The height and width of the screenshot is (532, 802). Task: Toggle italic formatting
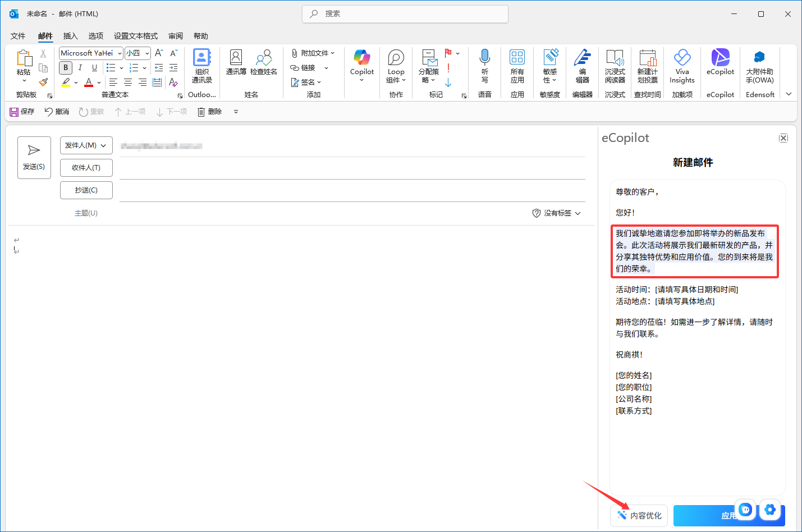pyautogui.click(x=80, y=67)
